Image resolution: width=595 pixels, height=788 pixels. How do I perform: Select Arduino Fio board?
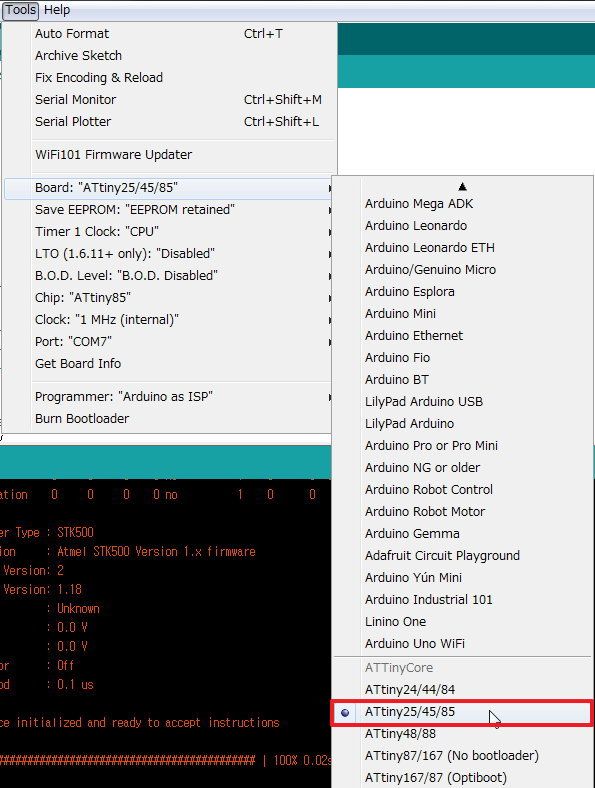[x=463, y=358]
